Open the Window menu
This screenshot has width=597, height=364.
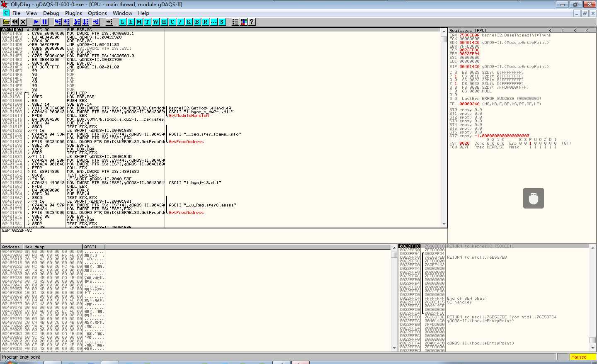[x=123, y=13]
